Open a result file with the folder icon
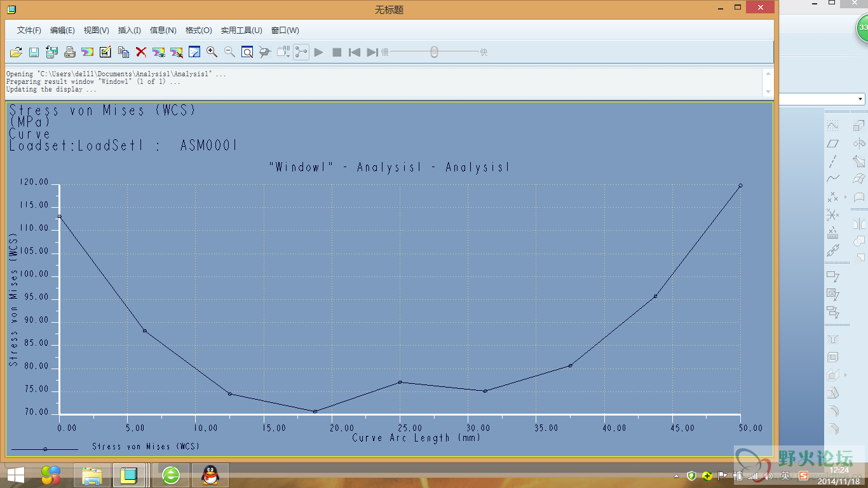The width and height of the screenshot is (868, 488). point(16,52)
